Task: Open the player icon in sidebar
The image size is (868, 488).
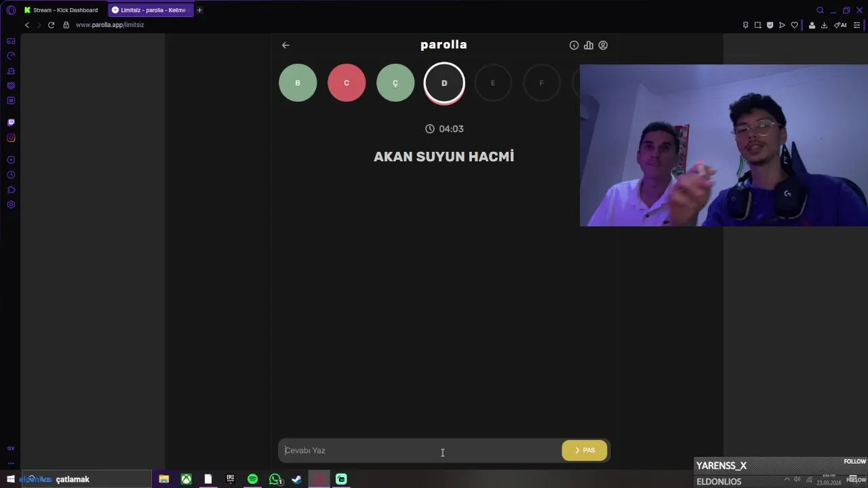Action: tap(11, 160)
